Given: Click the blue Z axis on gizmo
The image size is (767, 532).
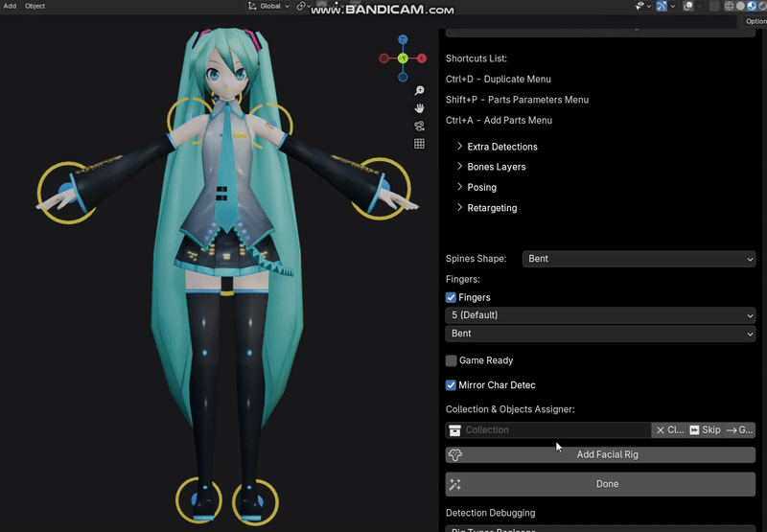Looking at the screenshot, I should [x=403, y=39].
